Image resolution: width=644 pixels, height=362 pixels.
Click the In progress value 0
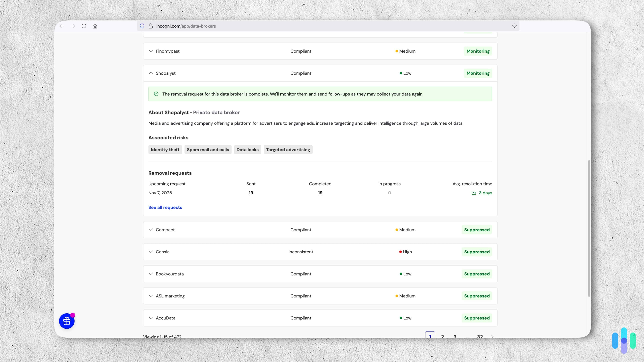(x=389, y=193)
